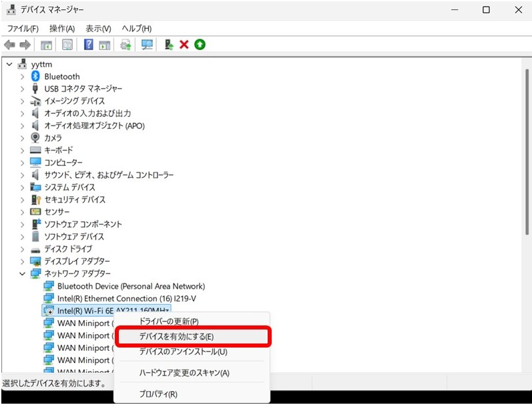Select Bluetooth Device (Personal Area Network) item
The width and height of the screenshot is (532, 409).
(131, 286)
